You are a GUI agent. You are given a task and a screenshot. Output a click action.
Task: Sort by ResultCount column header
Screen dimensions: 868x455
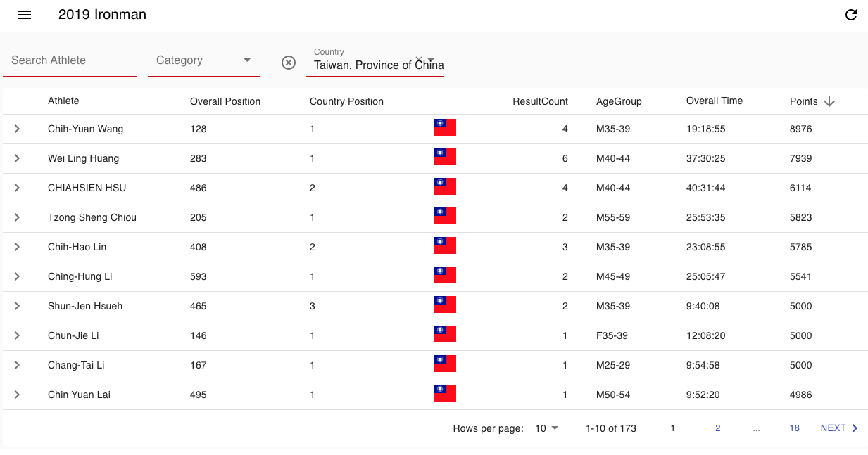click(540, 101)
